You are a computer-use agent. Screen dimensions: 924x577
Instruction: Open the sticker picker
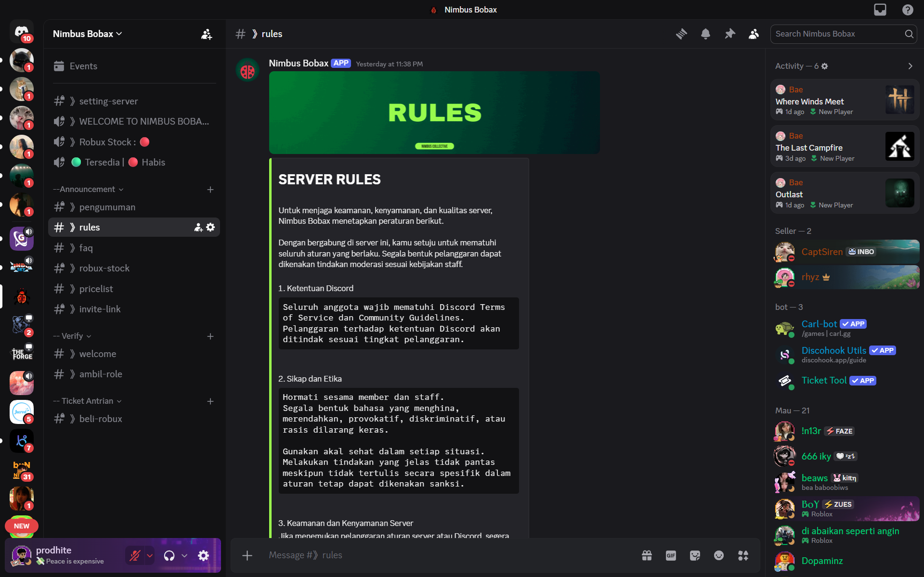[x=695, y=555]
